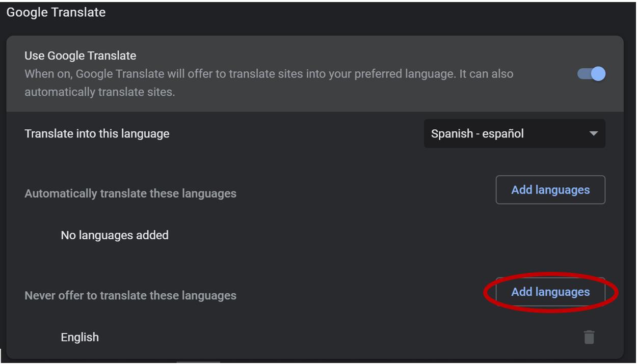This screenshot has width=637, height=364.
Task: Delete English using the trash icon
Action: point(589,337)
